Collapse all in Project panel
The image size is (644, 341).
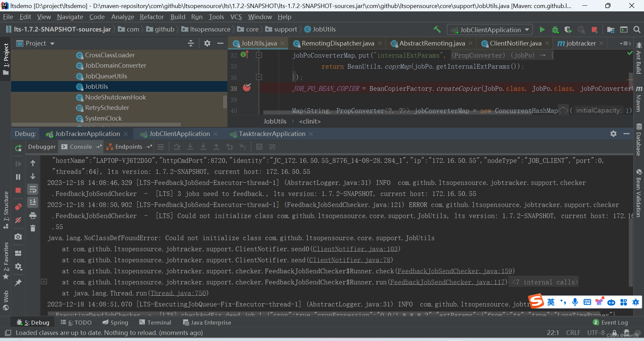[x=191, y=43]
